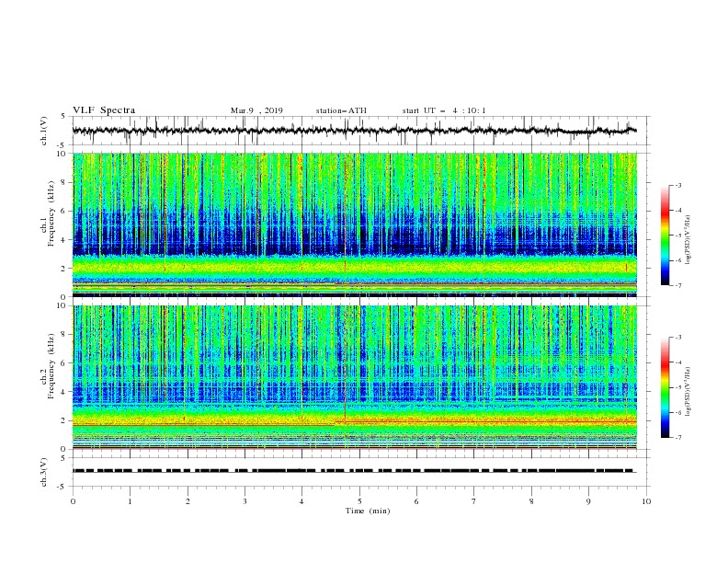Image resolution: width=728 pixels, height=563 pixels.
Task: Click the 'start UT = 4 :10: 1' label
Action: pyautogui.click(x=444, y=110)
